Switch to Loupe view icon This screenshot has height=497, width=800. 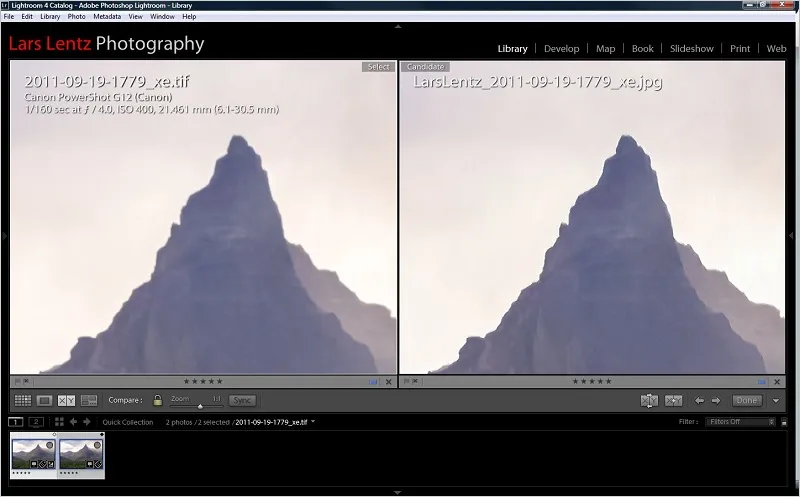(x=44, y=401)
